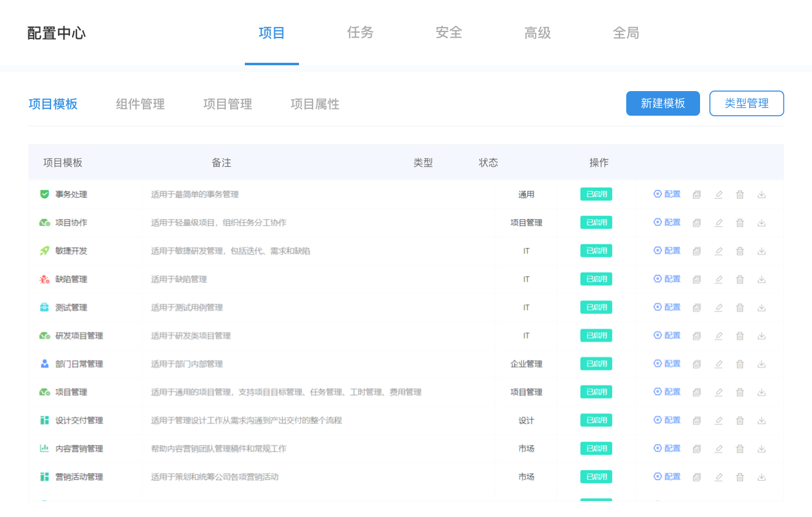This screenshot has height=517, width=812.
Task: Copy the 设计交付管理 template
Action: click(696, 421)
